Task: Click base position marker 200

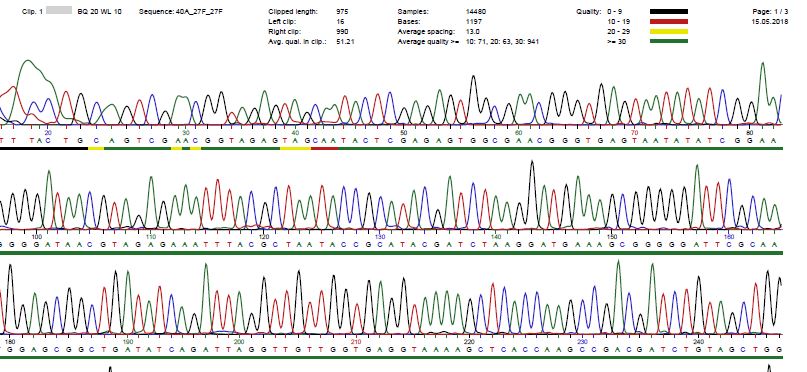Action: coord(239,342)
